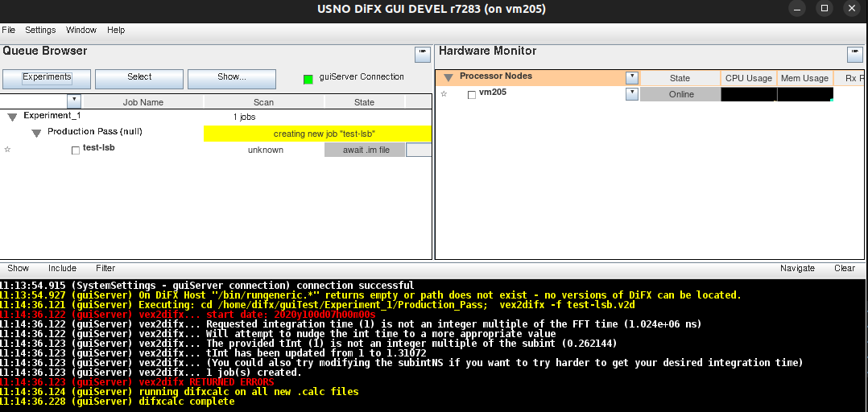This screenshot has height=412, width=868.
Task: Tick the vm205 node checkbox
Action: coord(472,95)
